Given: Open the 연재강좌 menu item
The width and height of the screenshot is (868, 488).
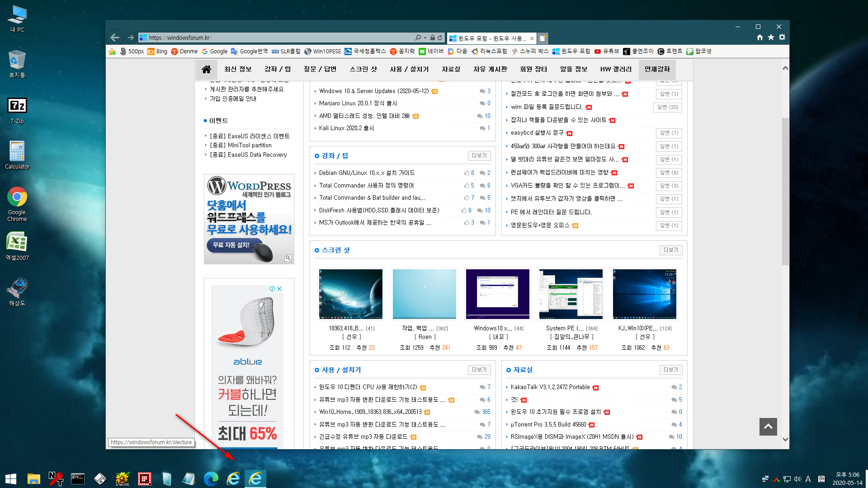Looking at the screenshot, I should (657, 69).
